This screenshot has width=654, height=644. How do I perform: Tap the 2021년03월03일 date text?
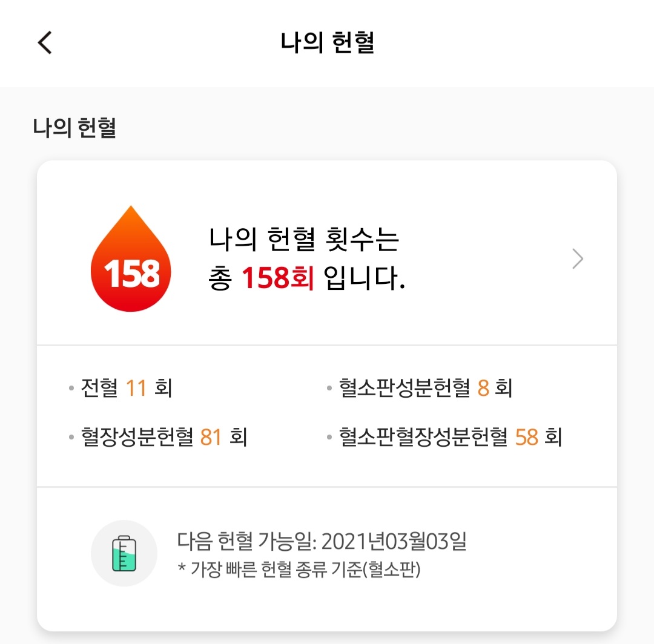[394, 542]
